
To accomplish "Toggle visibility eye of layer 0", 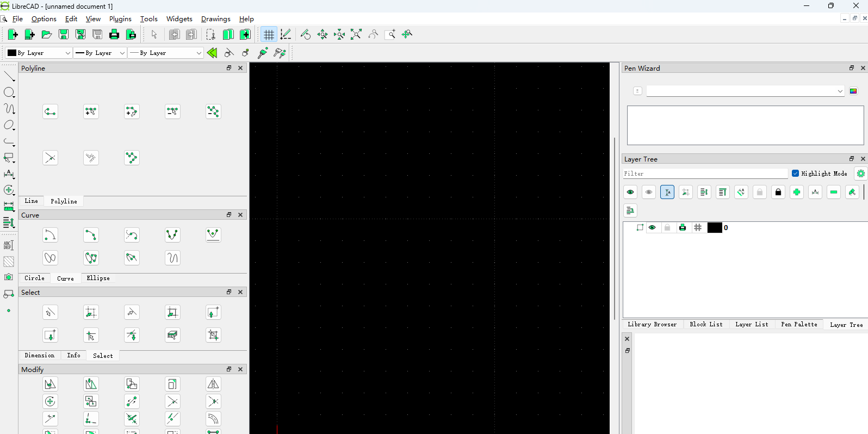I will [x=652, y=228].
